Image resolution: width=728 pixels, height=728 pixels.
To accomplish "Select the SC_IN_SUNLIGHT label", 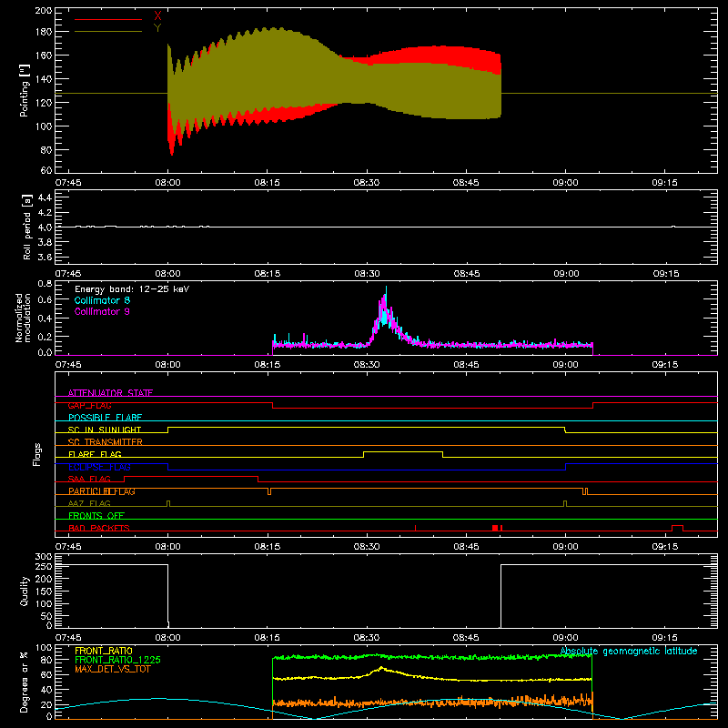I will pos(105,430).
